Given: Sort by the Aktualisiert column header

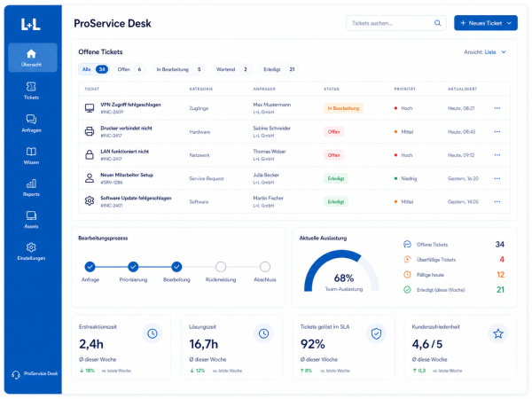Looking at the screenshot, I should click(x=463, y=89).
